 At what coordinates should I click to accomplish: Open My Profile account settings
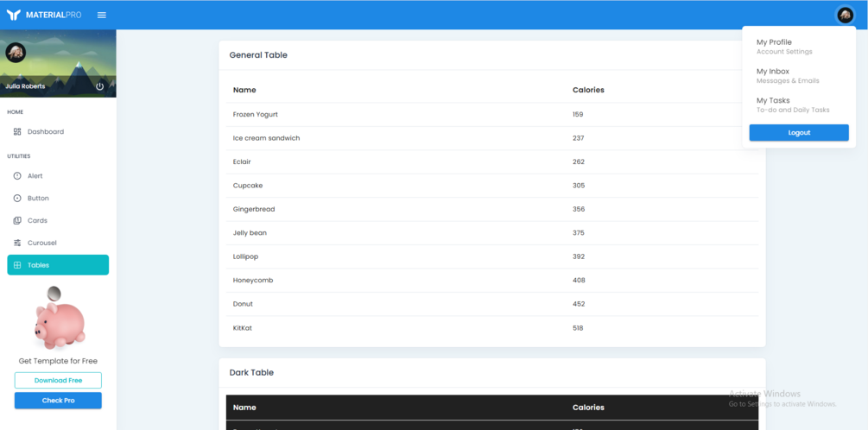[x=799, y=47]
